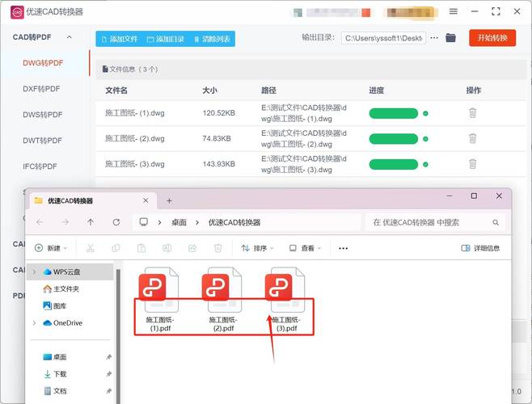Click size value 120.52KB

coord(219,113)
